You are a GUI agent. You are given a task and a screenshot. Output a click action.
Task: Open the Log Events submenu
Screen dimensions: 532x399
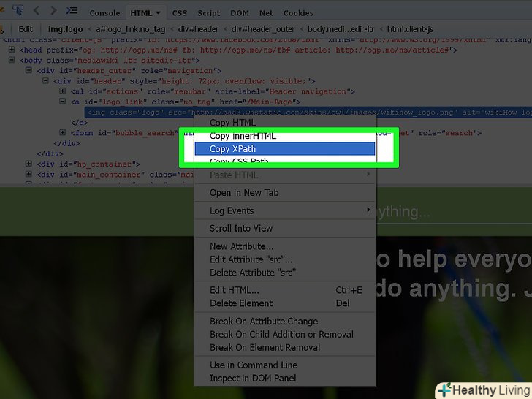285,210
